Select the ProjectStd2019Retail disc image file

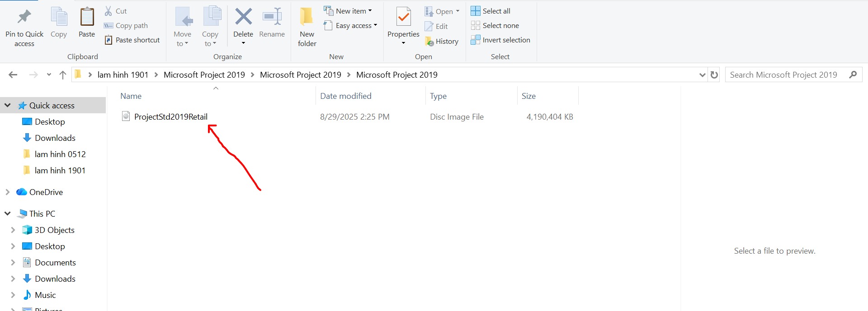tap(170, 117)
